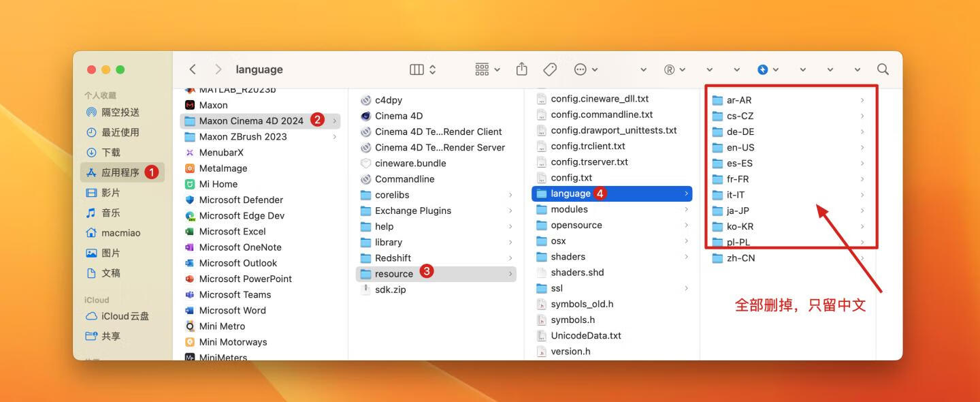Select the en-US language folder
This screenshot has width=980, height=402.
pyautogui.click(x=788, y=147)
